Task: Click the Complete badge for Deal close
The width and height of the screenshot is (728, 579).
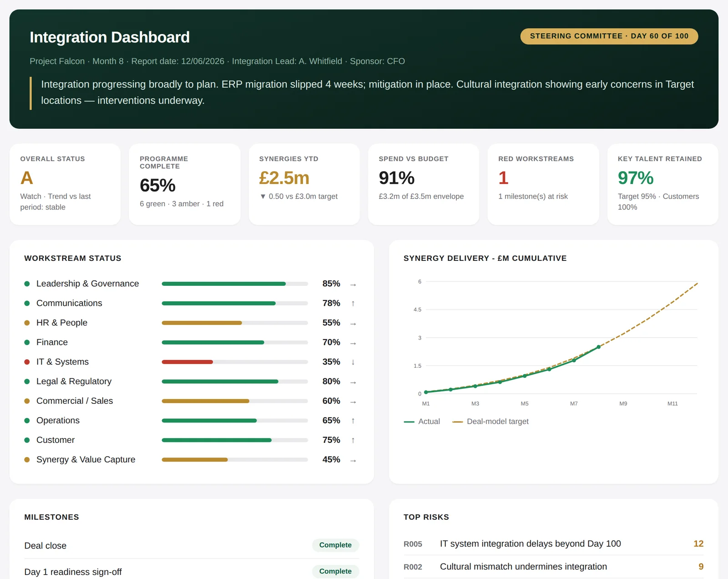Action: tap(335, 545)
